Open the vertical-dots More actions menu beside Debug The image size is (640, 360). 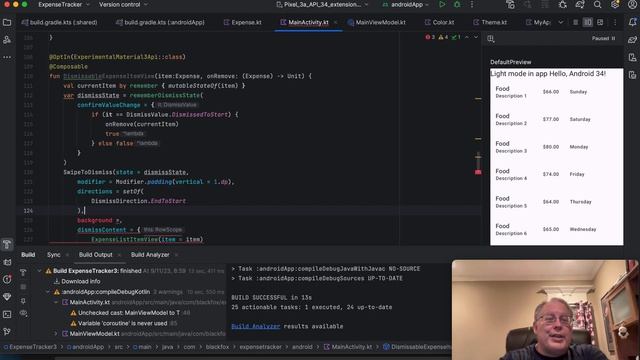[472, 4]
